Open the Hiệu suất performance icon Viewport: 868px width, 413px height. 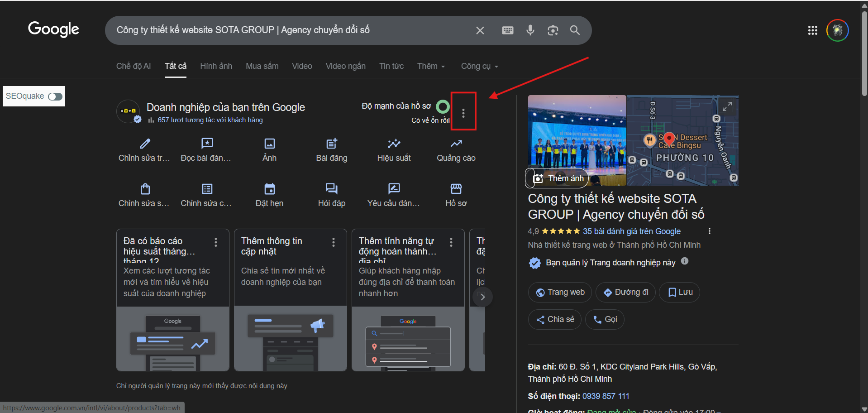[394, 143]
